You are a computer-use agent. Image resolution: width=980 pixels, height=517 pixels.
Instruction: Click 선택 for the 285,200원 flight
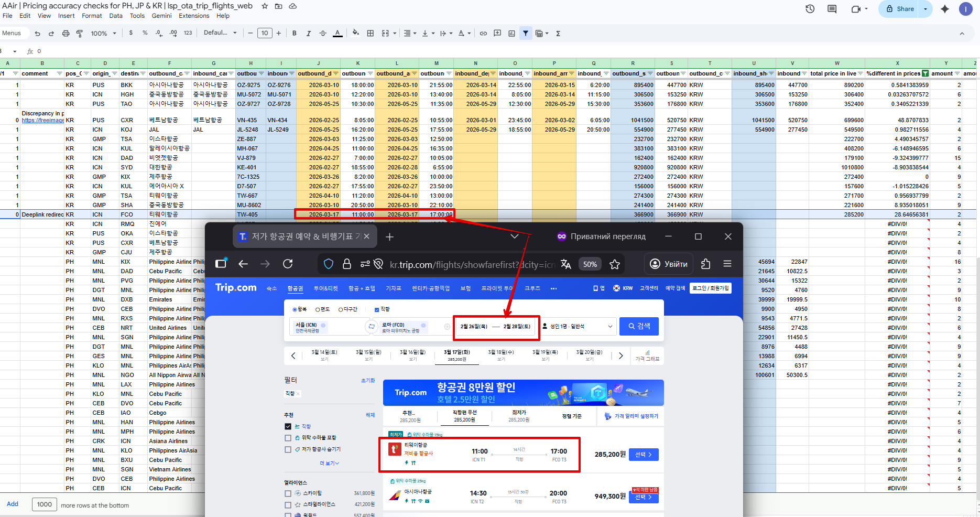click(643, 455)
